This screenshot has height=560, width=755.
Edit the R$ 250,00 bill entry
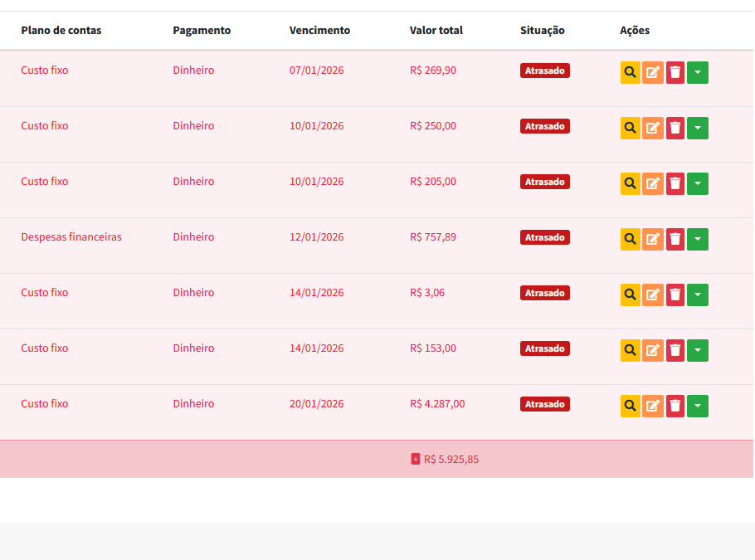coord(653,129)
